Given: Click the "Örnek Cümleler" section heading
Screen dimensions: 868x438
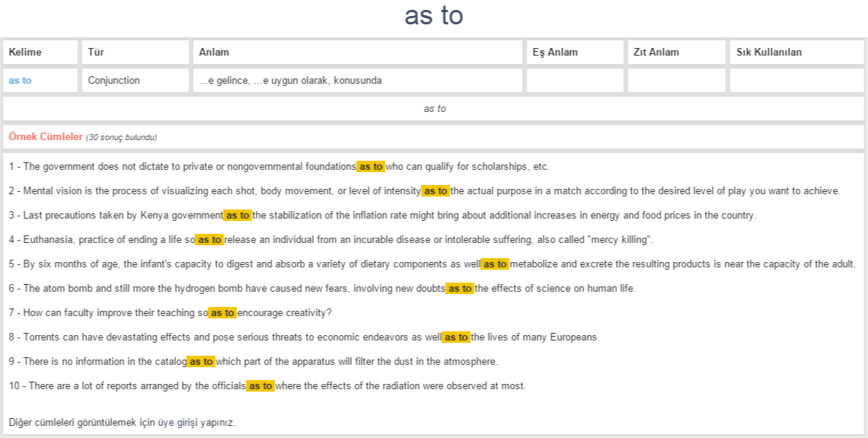Looking at the screenshot, I should pos(45,137).
